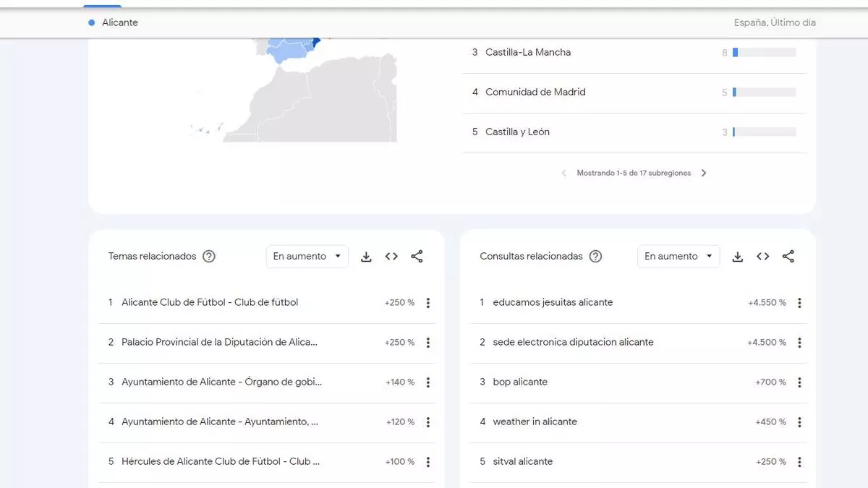Share the Temas relacionados card
The image size is (868, 488).
coord(417,257)
